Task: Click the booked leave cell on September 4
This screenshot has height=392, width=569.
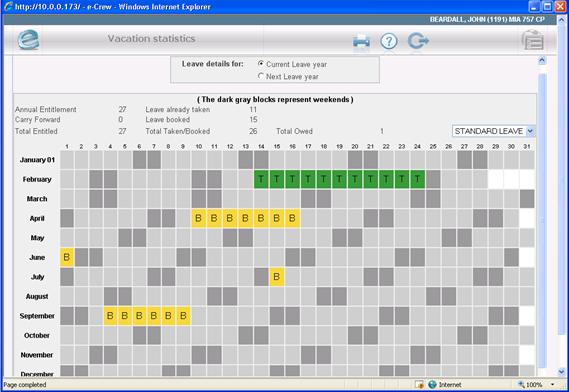Action: [x=110, y=316]
